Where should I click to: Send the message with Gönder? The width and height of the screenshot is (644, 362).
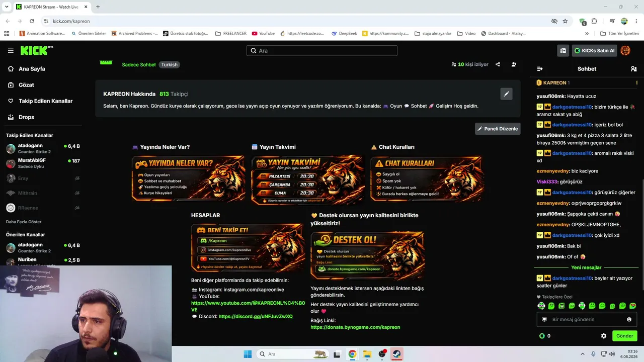[624, 336]
